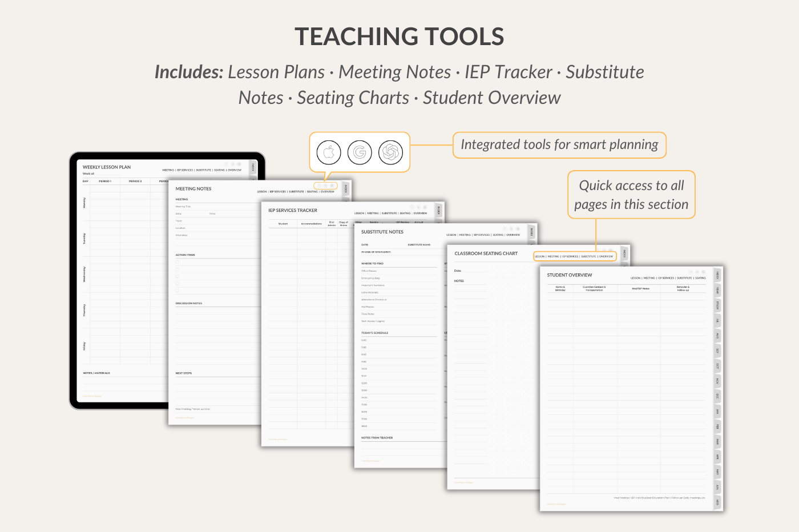Click SEATING link on Student Overview page
Screen dimensions: 799x532
tap(700, 278)
